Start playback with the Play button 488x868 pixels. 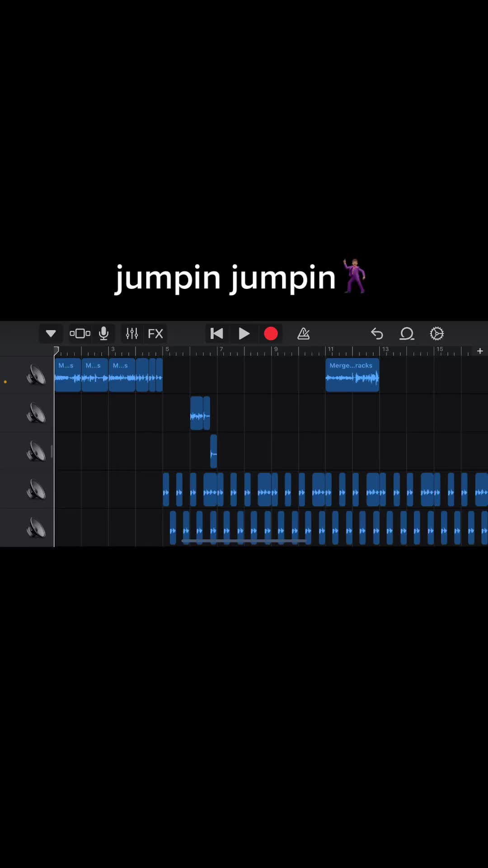click(244, 334)
